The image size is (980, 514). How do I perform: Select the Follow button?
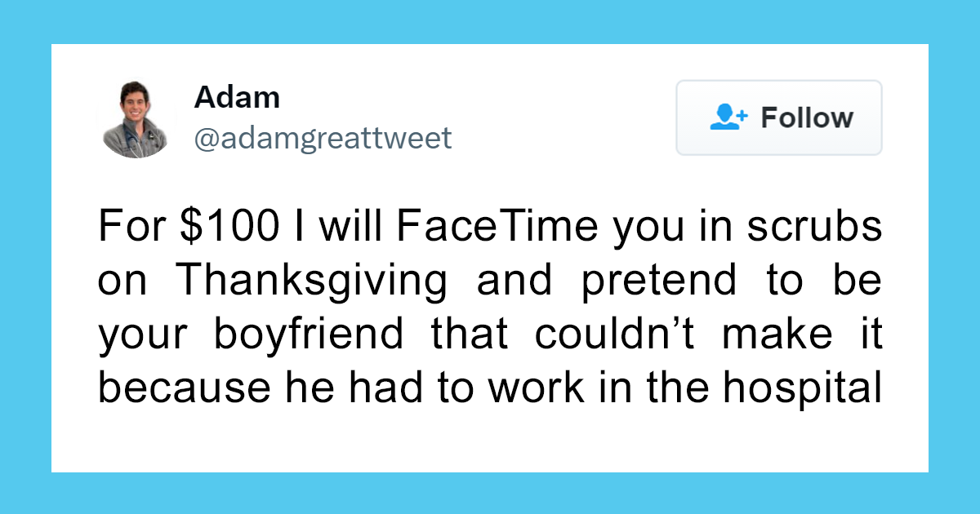tap(777, 117)
